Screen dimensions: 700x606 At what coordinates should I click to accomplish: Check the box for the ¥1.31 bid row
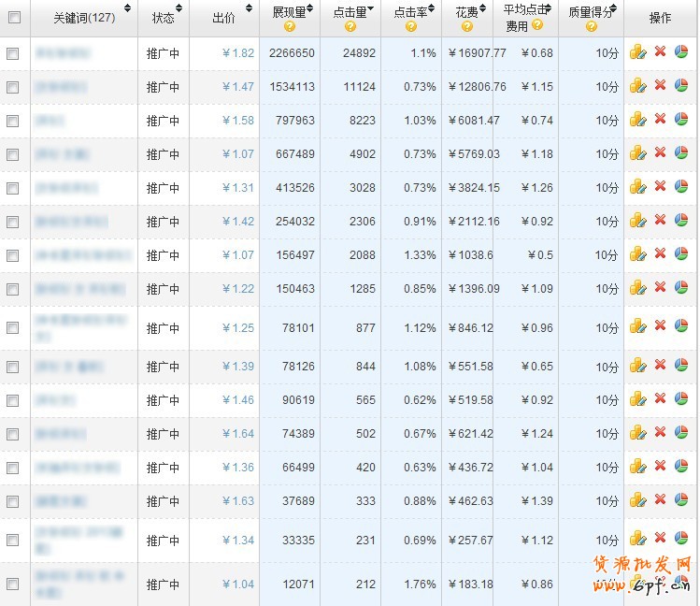13,188
